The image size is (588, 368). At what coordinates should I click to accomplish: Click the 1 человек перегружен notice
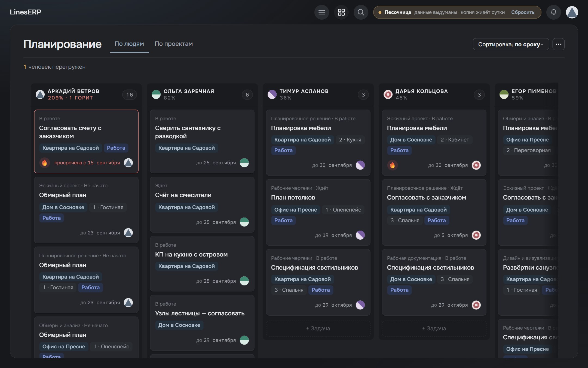click(x=54, y=67)
